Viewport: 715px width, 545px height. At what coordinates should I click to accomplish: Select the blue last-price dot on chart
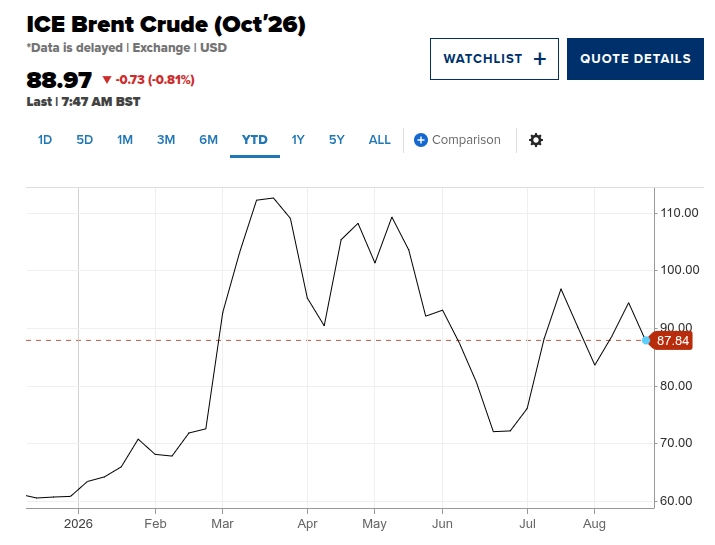coord(646,340)
